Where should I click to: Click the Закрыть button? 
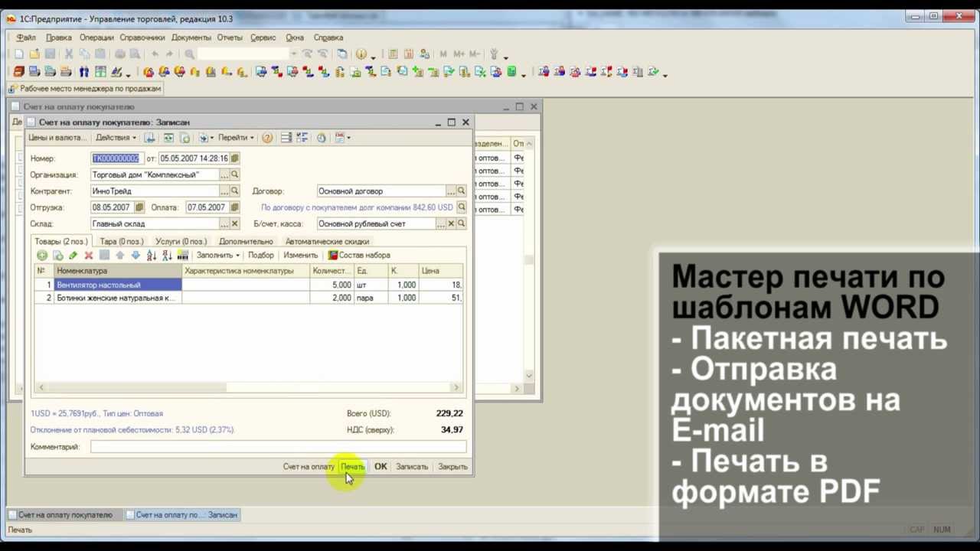[452, 467]
